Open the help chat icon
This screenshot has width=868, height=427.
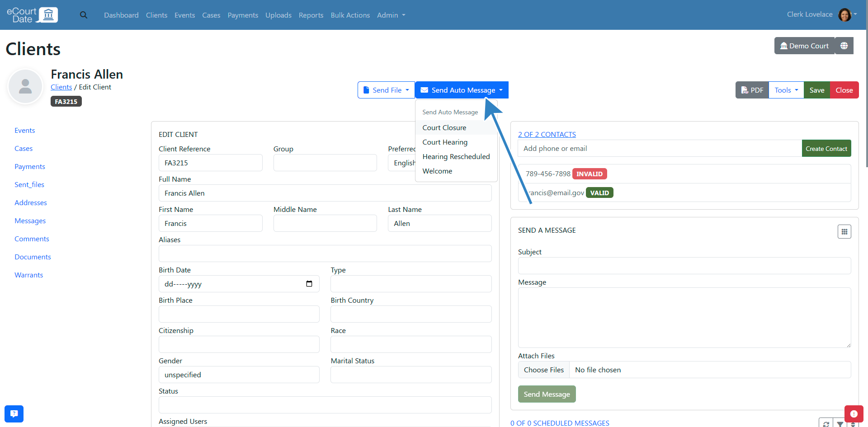[x=14, y=413]
